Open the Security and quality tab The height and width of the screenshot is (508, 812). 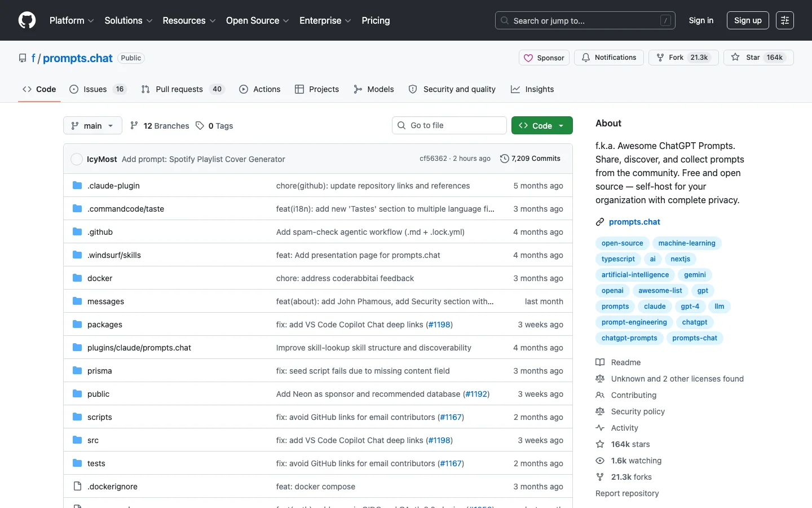tap(452, 89)
